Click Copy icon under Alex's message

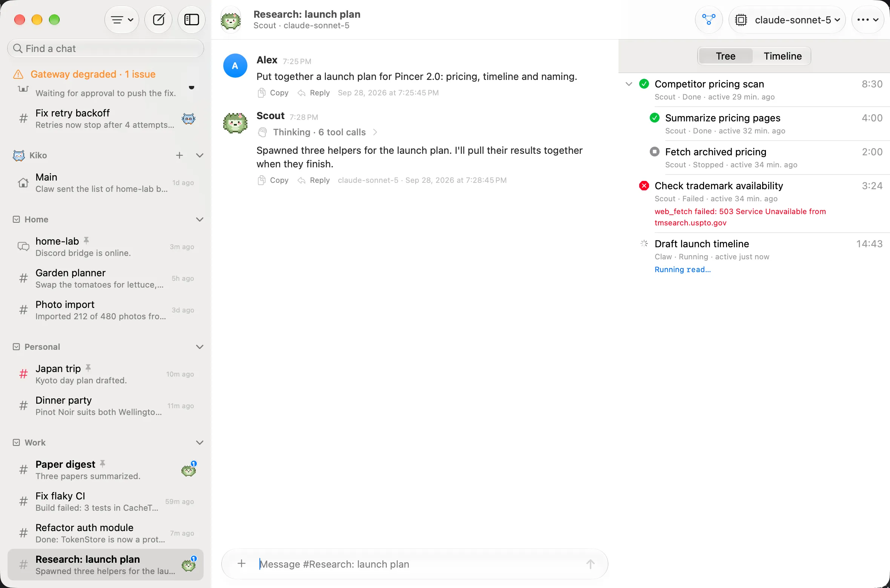[261, 93]
